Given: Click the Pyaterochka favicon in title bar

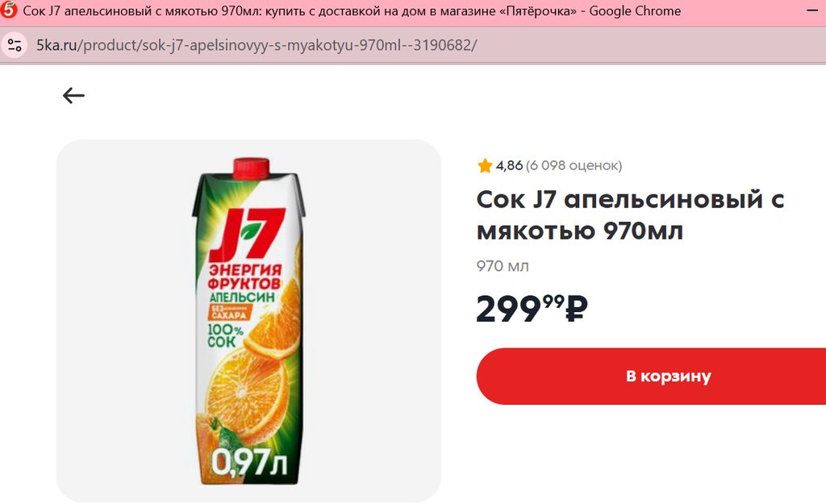Looking at the screenshot, I should click(8, 10).
